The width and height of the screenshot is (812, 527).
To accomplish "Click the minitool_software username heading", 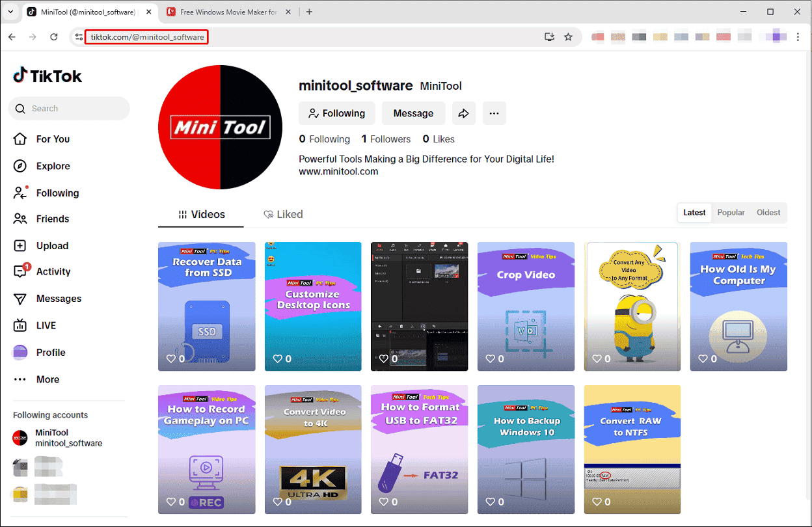I will [x=356, y=85].
